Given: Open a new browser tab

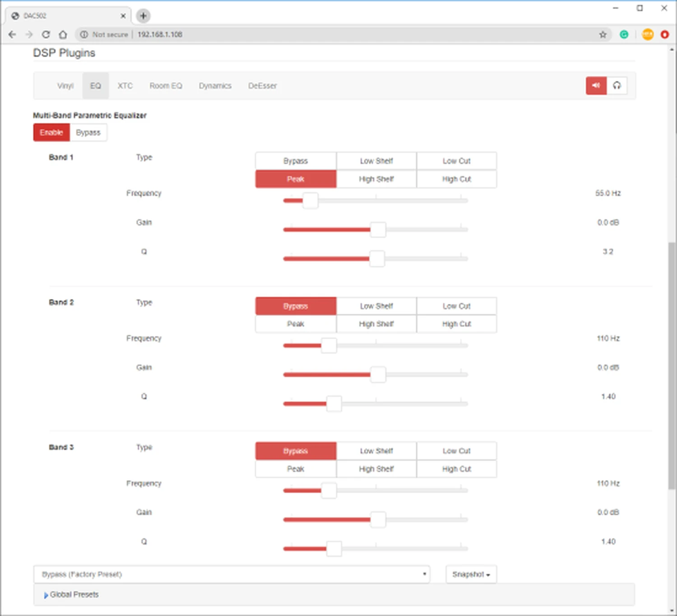Looking at the screenshot, I should (x=143, y=16).
